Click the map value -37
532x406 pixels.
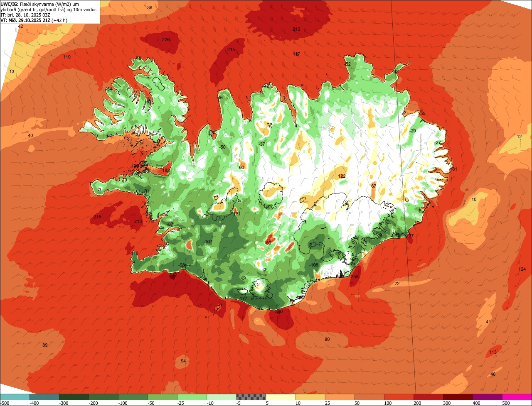coord(261,144)
